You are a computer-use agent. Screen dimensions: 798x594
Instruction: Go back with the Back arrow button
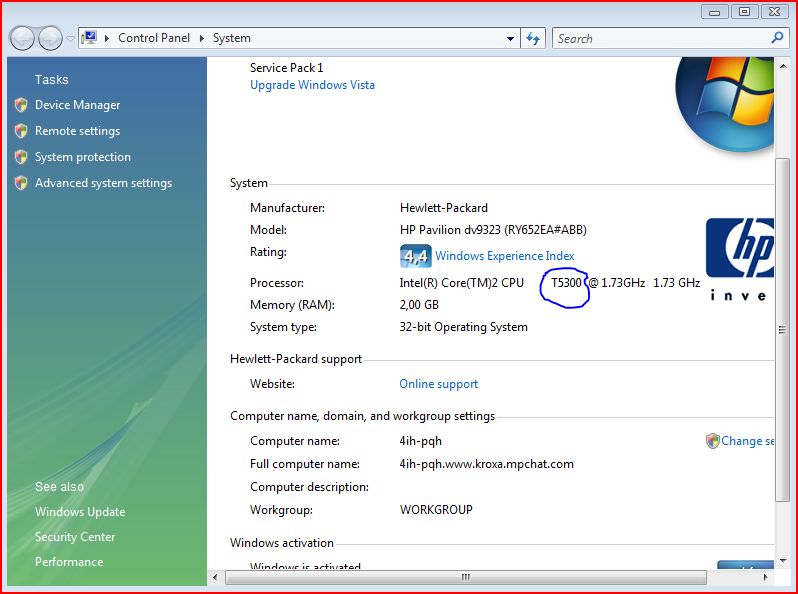tap(22, 38)
